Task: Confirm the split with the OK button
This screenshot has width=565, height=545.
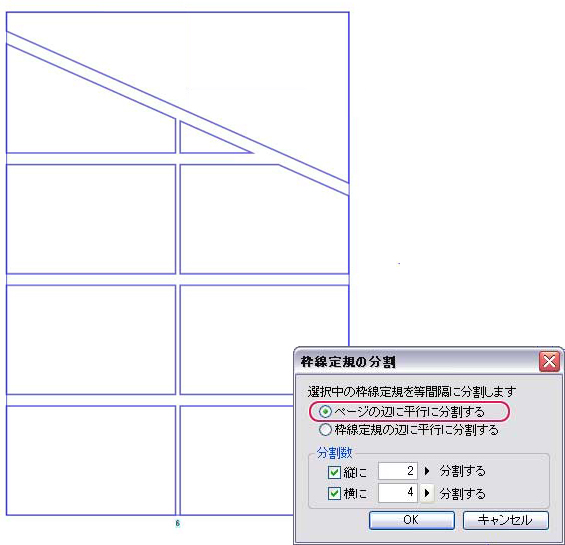Action: [411, 520]
